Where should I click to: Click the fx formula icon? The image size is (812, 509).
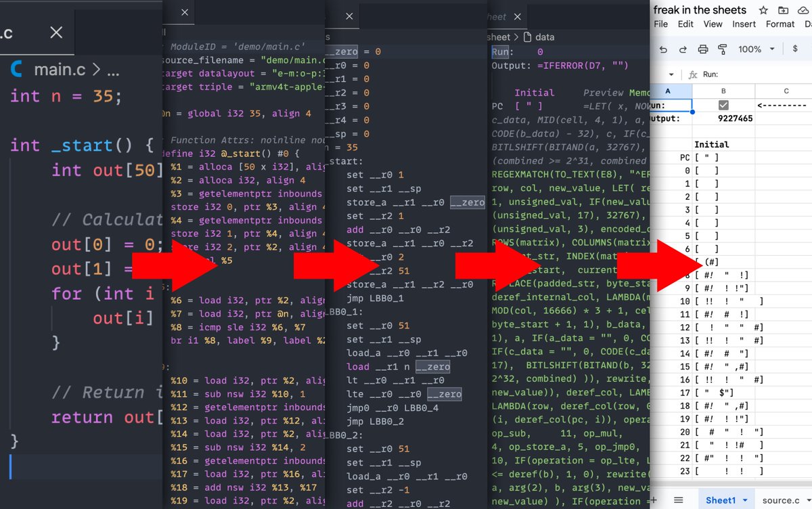click(x=692, y=74)
